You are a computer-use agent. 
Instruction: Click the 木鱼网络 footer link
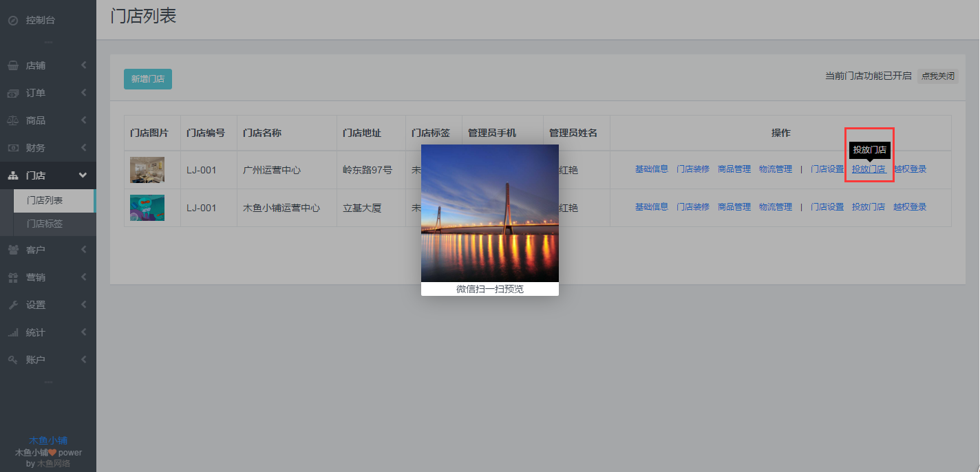click(x=53, y=464)
